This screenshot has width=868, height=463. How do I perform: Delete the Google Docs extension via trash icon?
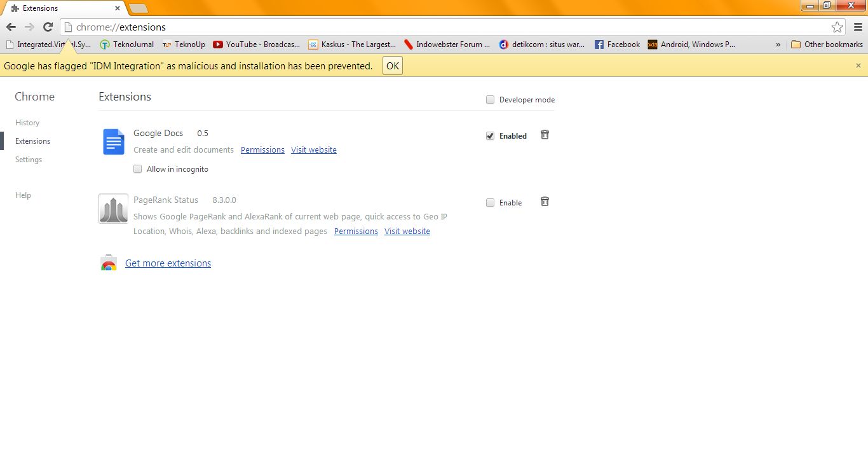pos(545,135)
